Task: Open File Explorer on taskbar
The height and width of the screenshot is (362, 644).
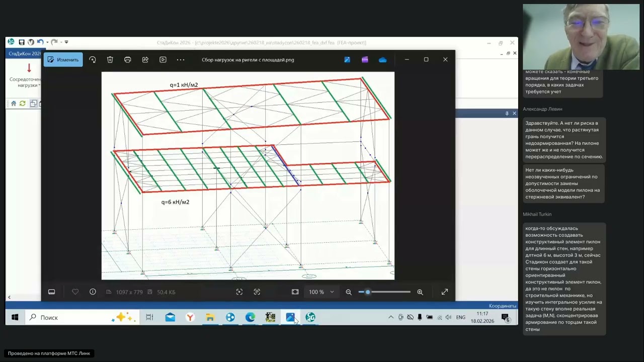Action: coord(210,317)
